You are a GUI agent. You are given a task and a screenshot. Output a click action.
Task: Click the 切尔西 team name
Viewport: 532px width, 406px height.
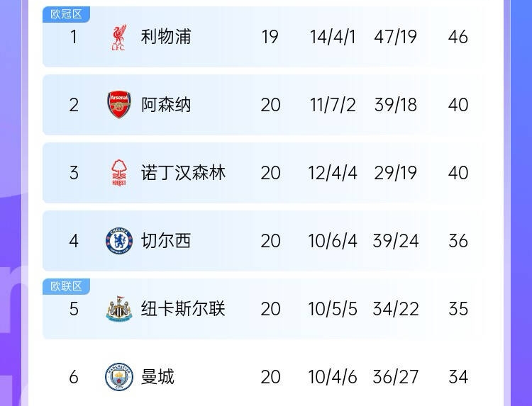point(166,241)
